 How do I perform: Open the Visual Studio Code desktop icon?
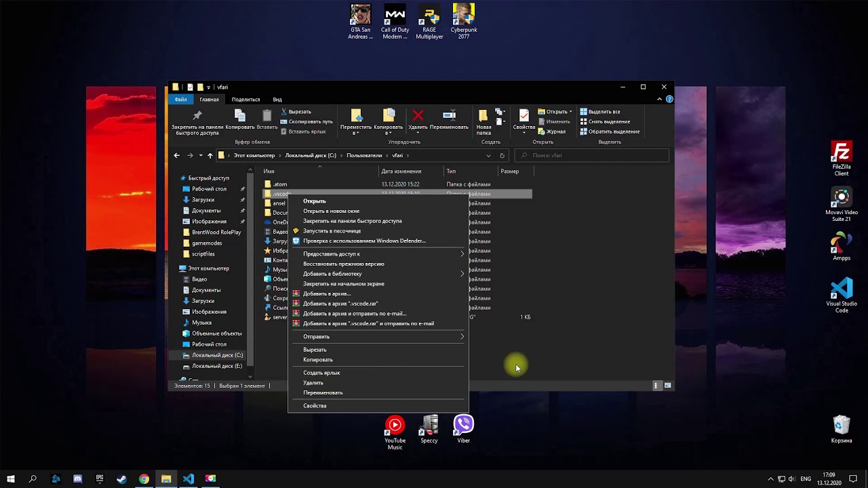(x=842, y=296)
